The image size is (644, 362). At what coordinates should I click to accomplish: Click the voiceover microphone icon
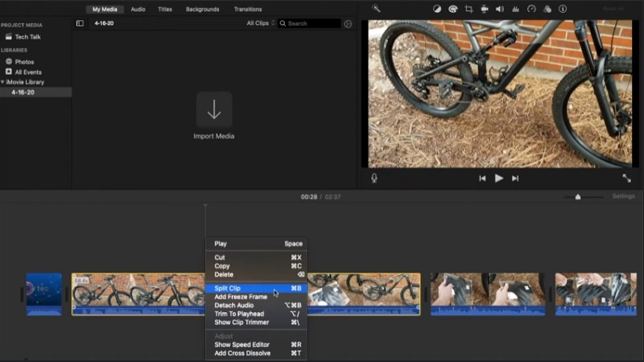374,178
